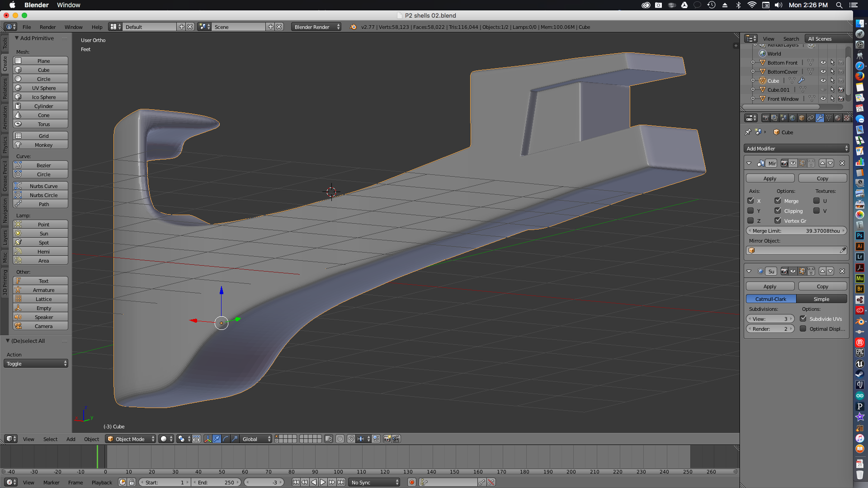Click the pin icon in the properties header
The height and width of the screenshot is (488, 868).
click(748, 132)
